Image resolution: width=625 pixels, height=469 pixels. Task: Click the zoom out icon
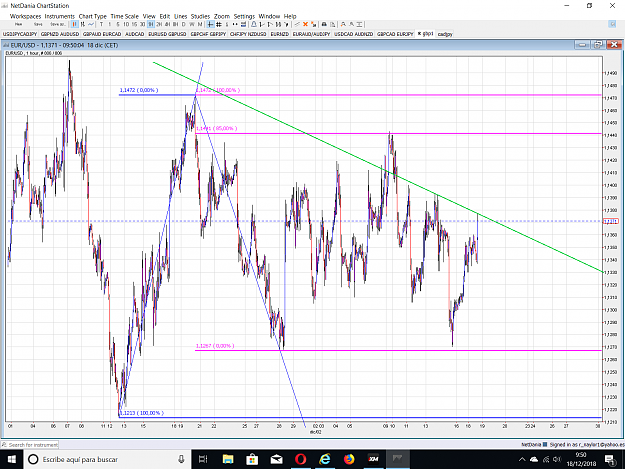[x=352, y=24]
